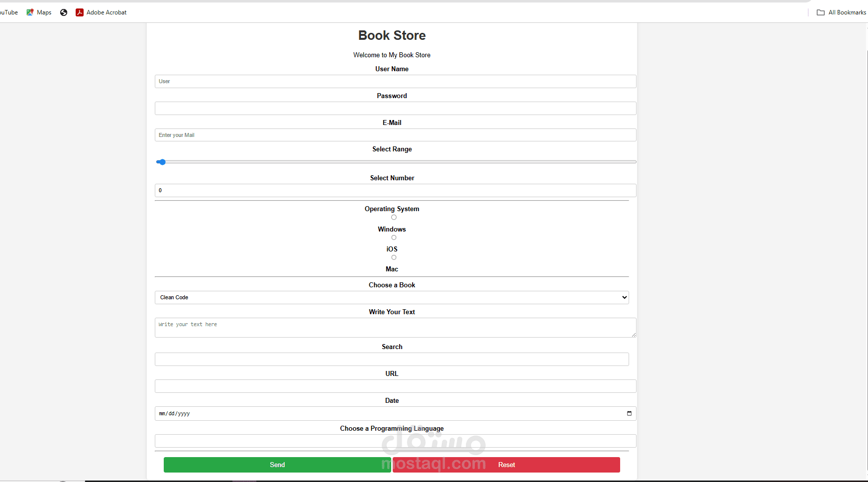Click the 'Select Number' label

click(392, 178)
